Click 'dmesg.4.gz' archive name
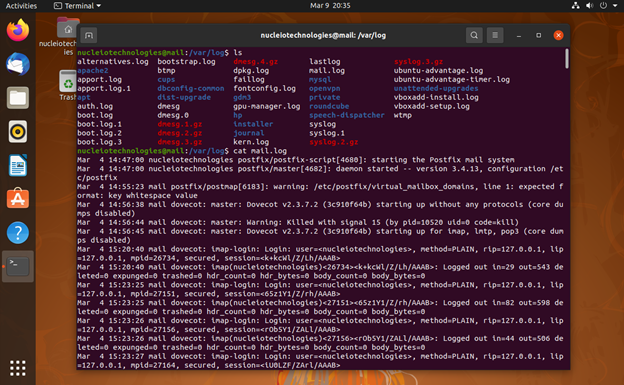 [x=255, y=62]
